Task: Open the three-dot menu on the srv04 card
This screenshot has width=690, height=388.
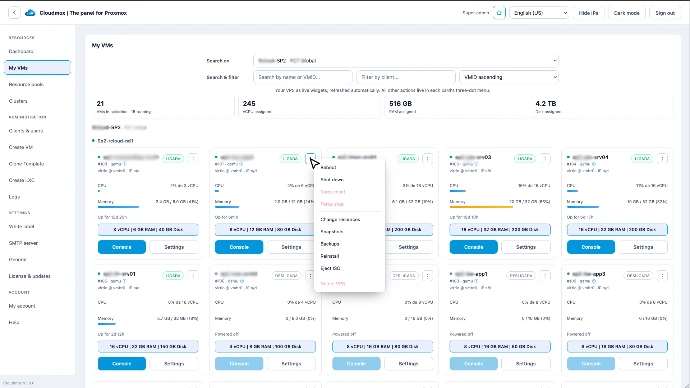Action: point(662,158)
